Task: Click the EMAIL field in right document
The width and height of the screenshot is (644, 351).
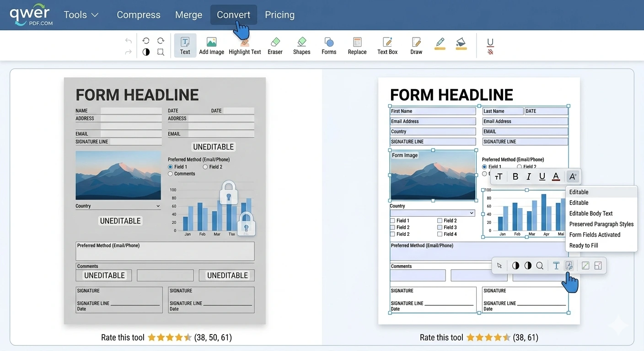Action: [x=525, y=131]
